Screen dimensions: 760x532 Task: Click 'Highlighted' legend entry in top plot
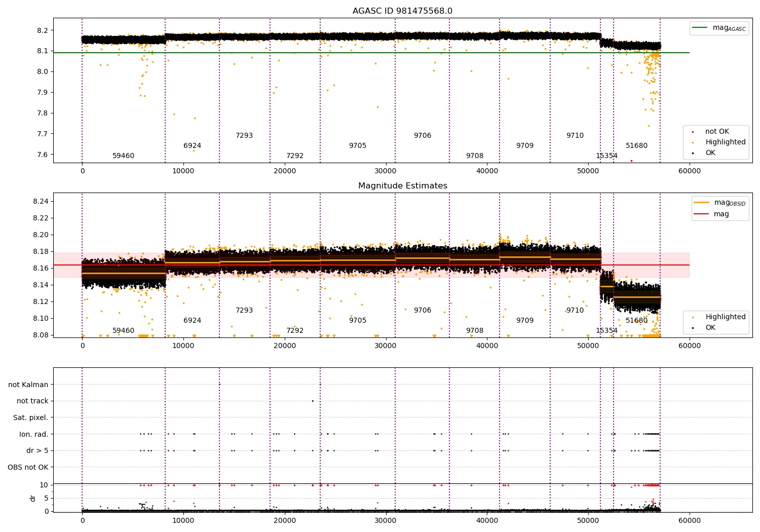pos(720,142)
